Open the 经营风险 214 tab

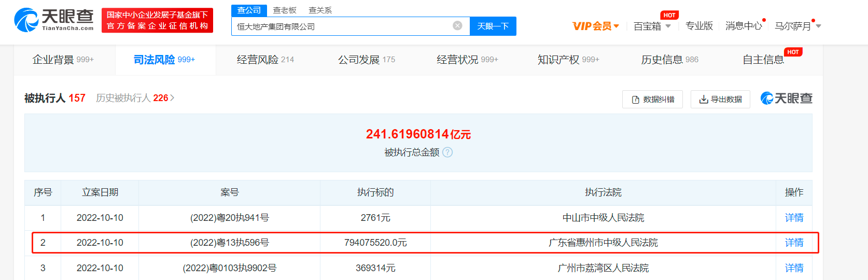pyautogui.click(x=265, y=60)
